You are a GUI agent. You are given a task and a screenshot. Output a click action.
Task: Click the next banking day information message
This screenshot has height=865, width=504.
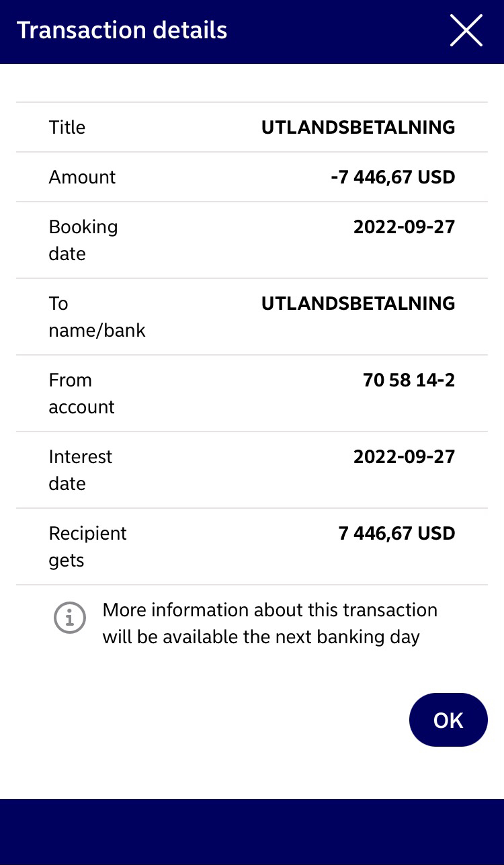[x=269, y=623]
